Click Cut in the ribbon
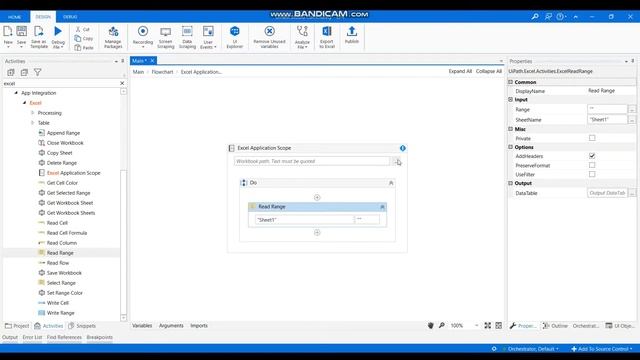Image resolution: width=640 pixels, height=360 pixels. point(83,29)
